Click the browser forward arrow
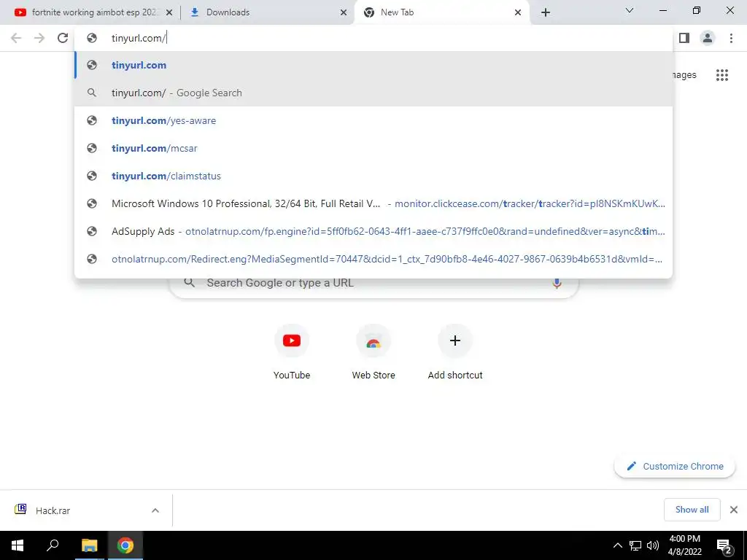Viewport: 747px width, 560px height. (x=39, y=38)
